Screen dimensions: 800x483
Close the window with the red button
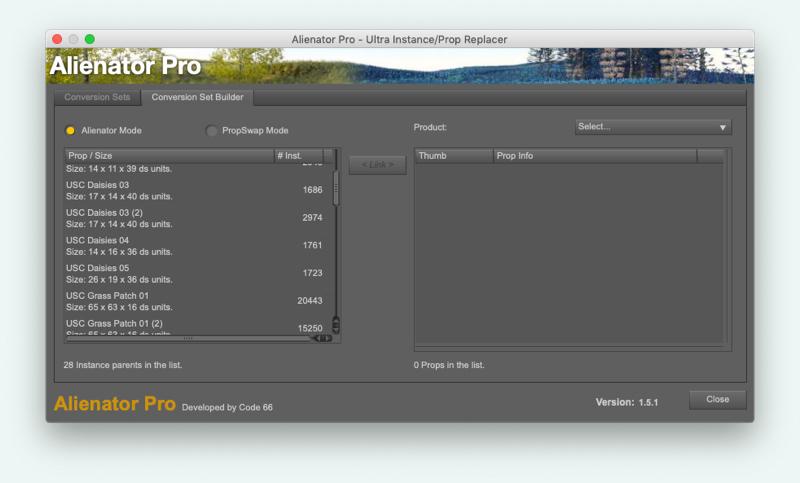[57, 39]
